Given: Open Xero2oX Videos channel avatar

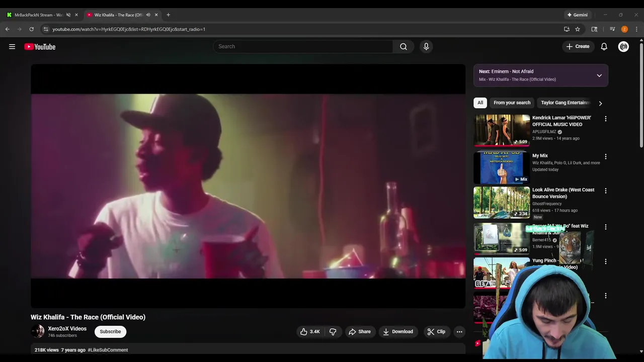Looking at the screenshot, I should click(38, 331).
